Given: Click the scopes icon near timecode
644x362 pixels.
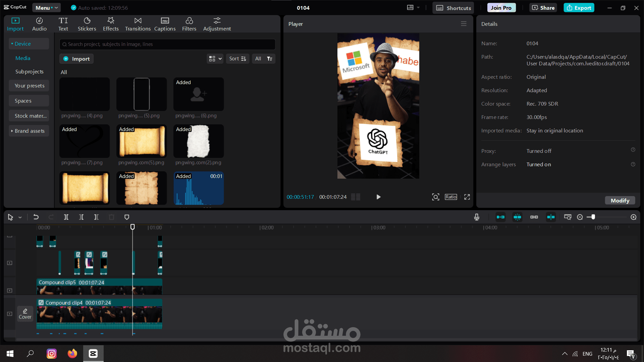Looking at the screenshot, I should tap(356, 197).
